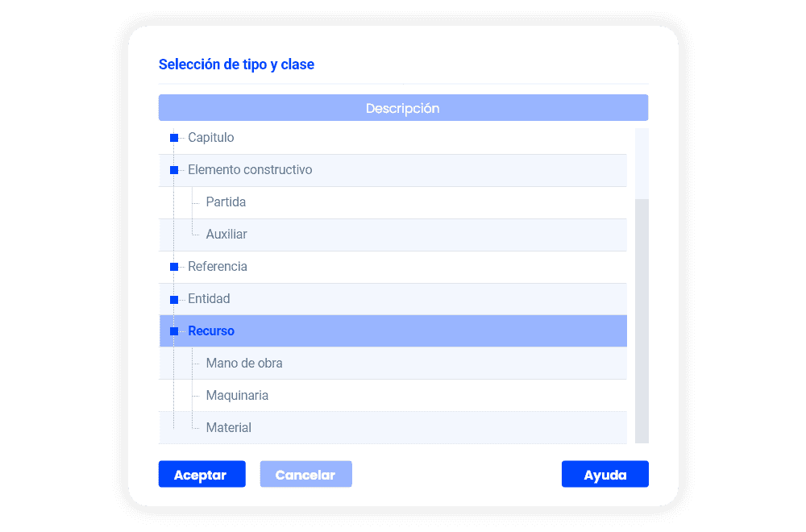Click the blue square beside Entidad
The width and height of the screenshot is (806, 532).
click(174, 299)
